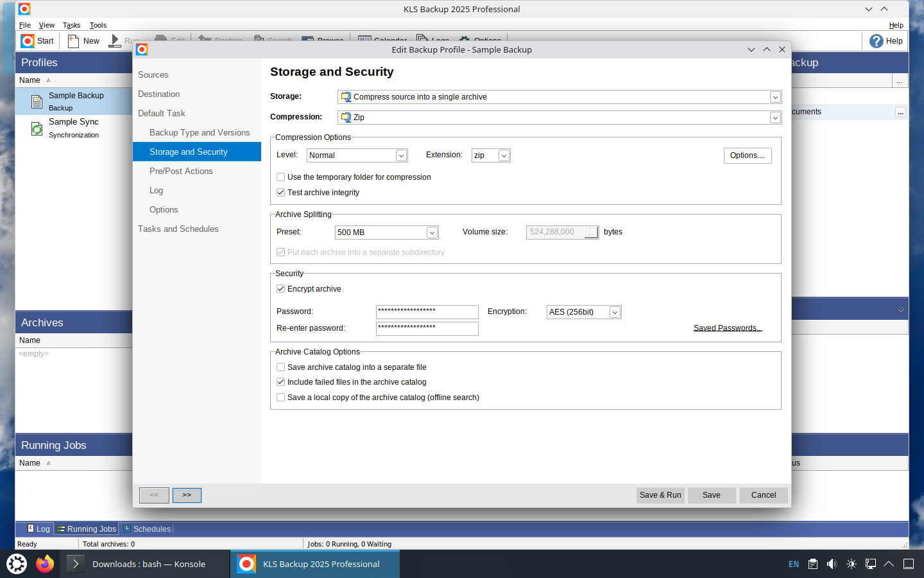The width and height of the screenshot is (924, 578).
Task: Click the Running Jobs tab icon
Action: pyautogui.click(x=61, y=529)
